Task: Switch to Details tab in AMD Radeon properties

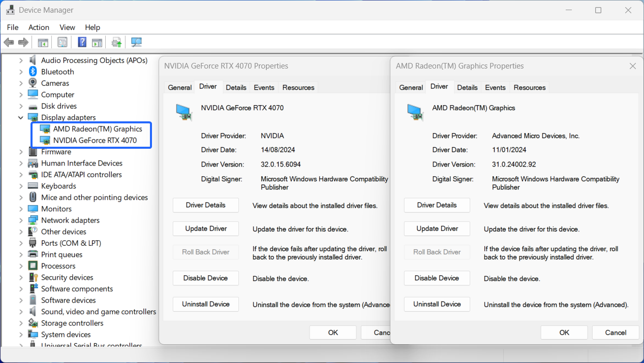Action: [467, 87]
